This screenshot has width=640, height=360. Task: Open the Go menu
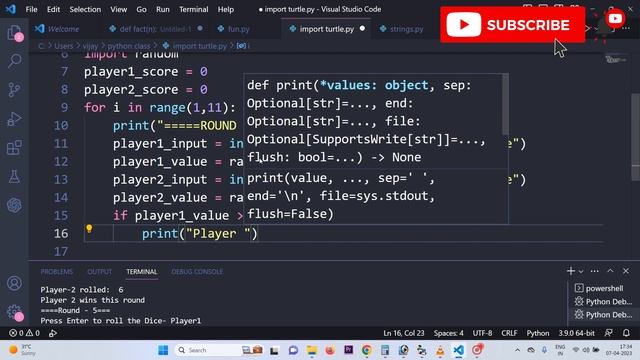click(141, 9)
